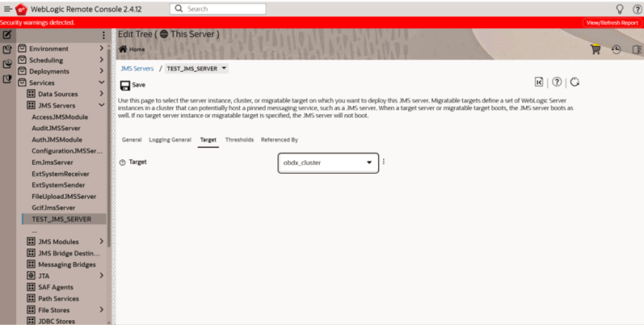
Task: Open the navigation tree kebab menu
Action: pos(103,36)
